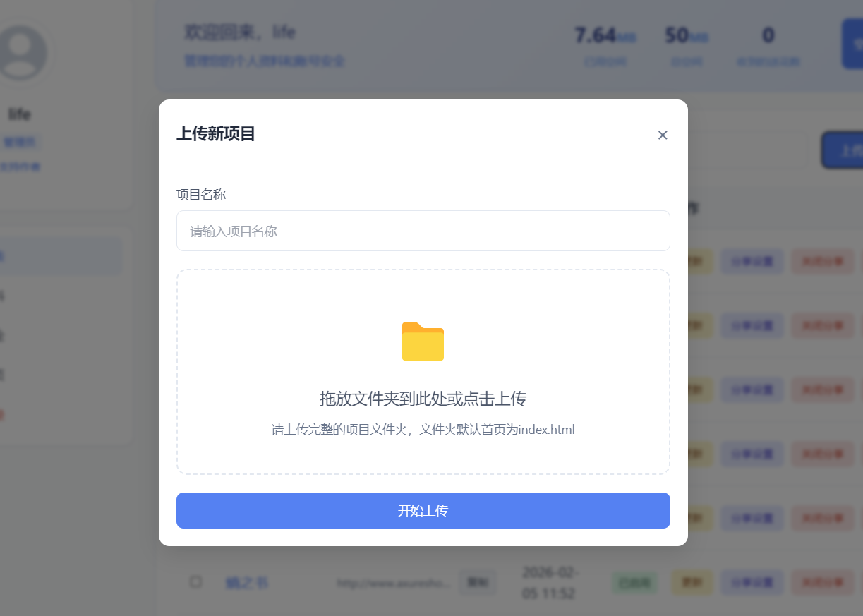Close the 上传新项目 dialog with the X
863x616 pixels.
click(663, 135)
